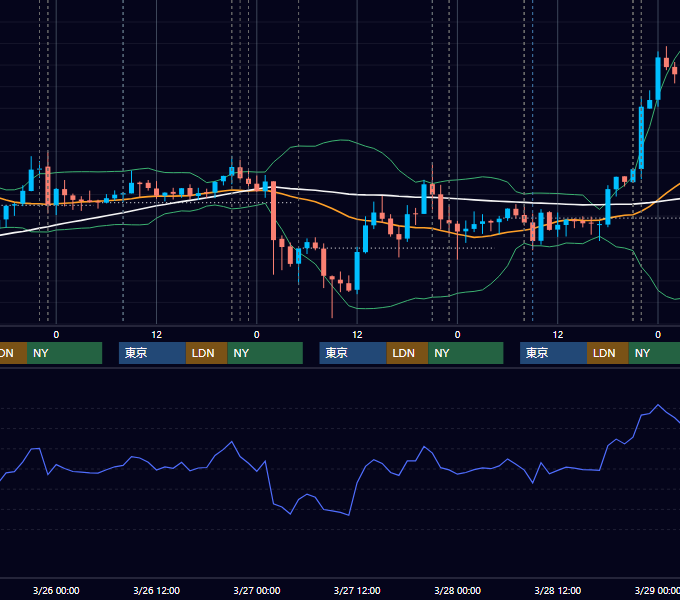Click the LDN block after the 3/28 東京 session

(x=608, y=353)
